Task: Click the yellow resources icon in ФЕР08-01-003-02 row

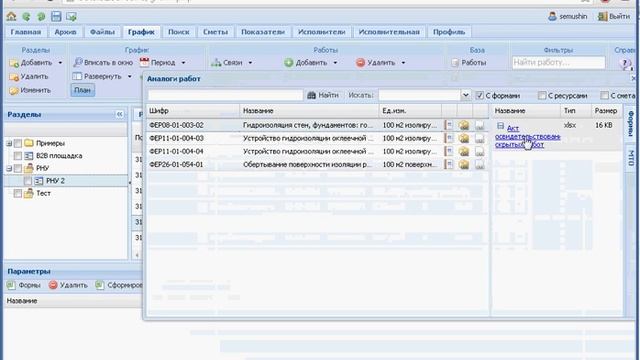Action: point(464,125)
